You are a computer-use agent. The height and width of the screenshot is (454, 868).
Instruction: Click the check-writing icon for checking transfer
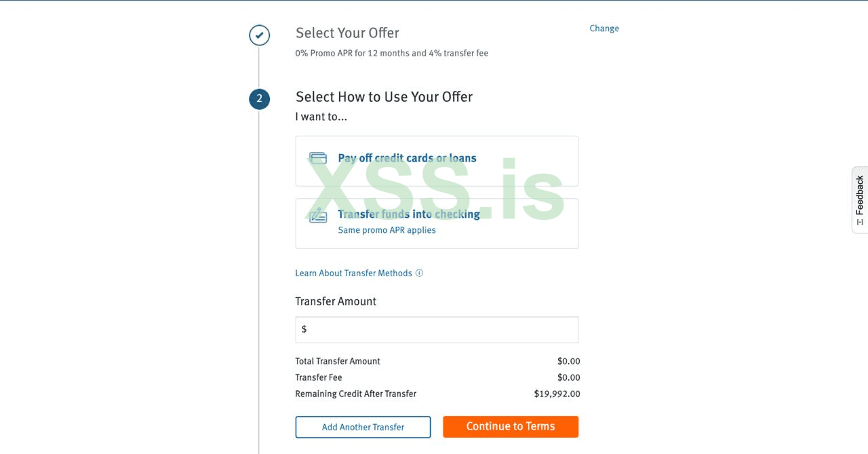pos(318,216)
